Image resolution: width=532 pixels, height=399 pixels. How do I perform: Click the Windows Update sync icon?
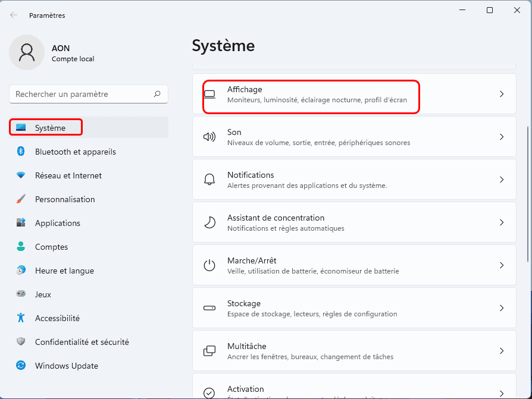[x=21, y=366]
